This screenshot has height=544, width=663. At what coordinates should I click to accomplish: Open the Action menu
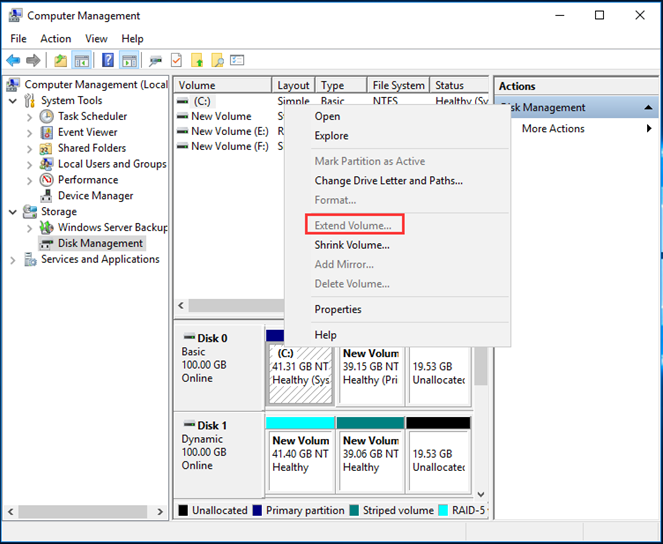coord(56,39)
